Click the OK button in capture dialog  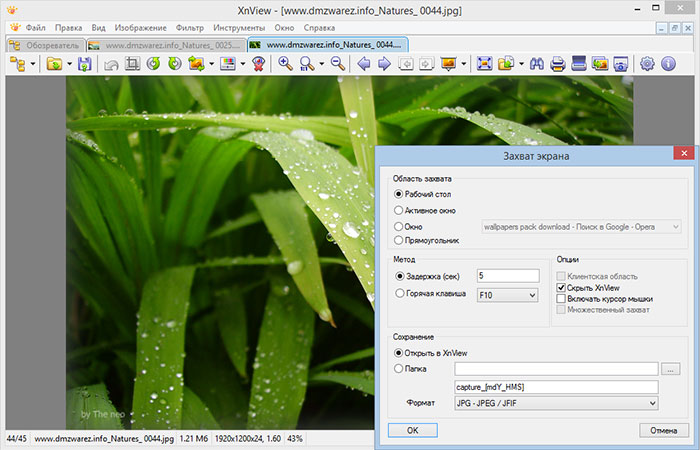(x=412, y=430)
